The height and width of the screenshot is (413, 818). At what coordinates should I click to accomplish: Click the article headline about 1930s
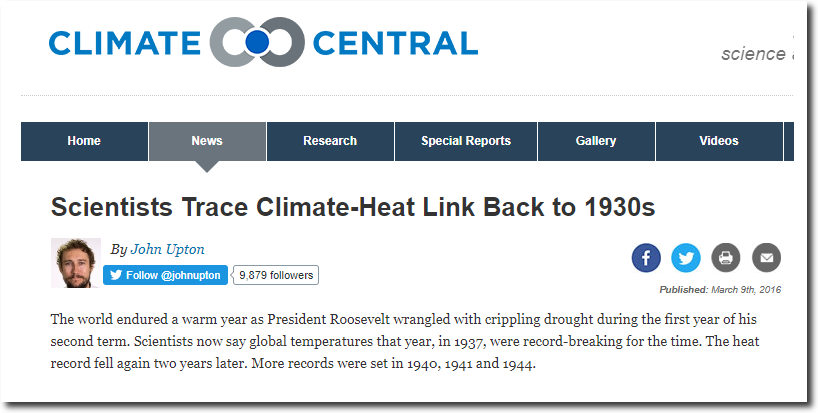[x=353, y=208]
